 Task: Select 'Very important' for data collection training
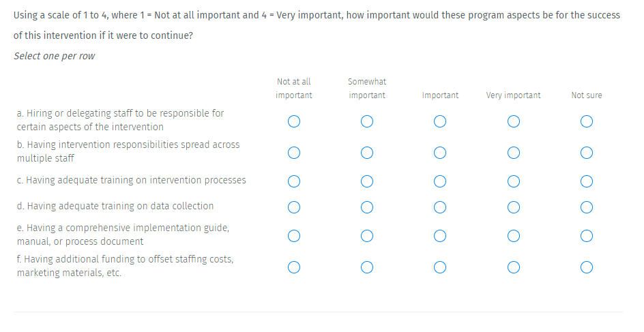tap(513, 207)
